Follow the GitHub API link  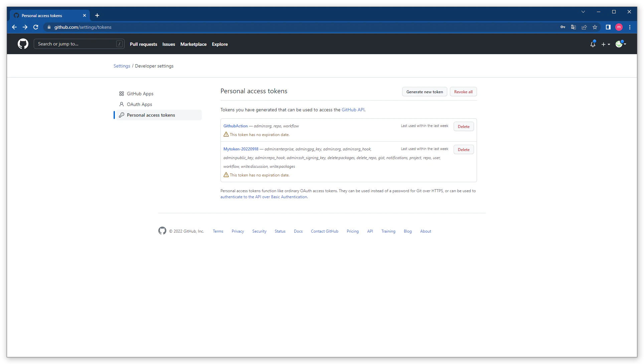(353, 110)
